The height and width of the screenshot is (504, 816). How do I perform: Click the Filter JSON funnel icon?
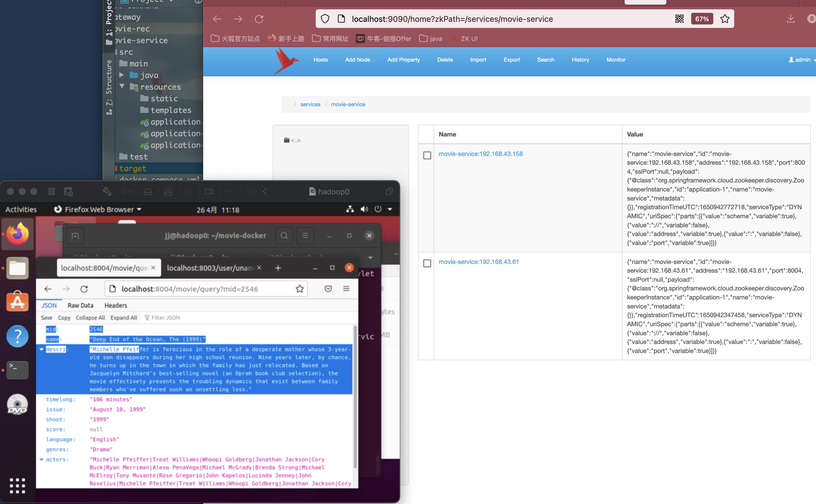(x=147, y=317)
